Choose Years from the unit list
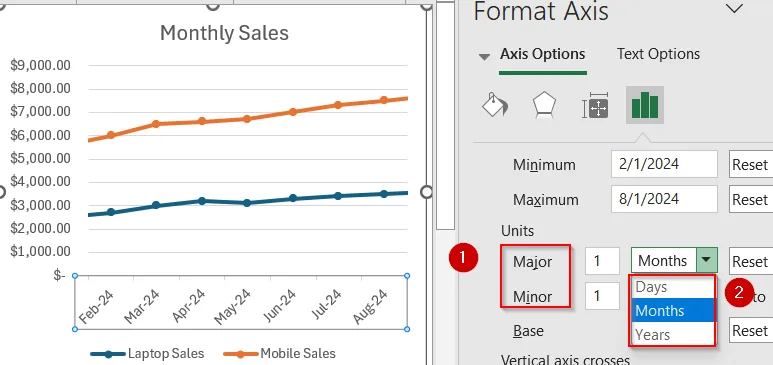The height and width of the screenshot is (365, 773). pos(672,334)
